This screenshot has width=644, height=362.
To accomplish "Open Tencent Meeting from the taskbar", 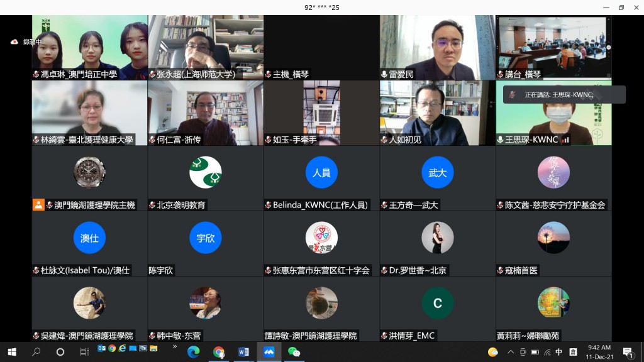I will point(269,352).
